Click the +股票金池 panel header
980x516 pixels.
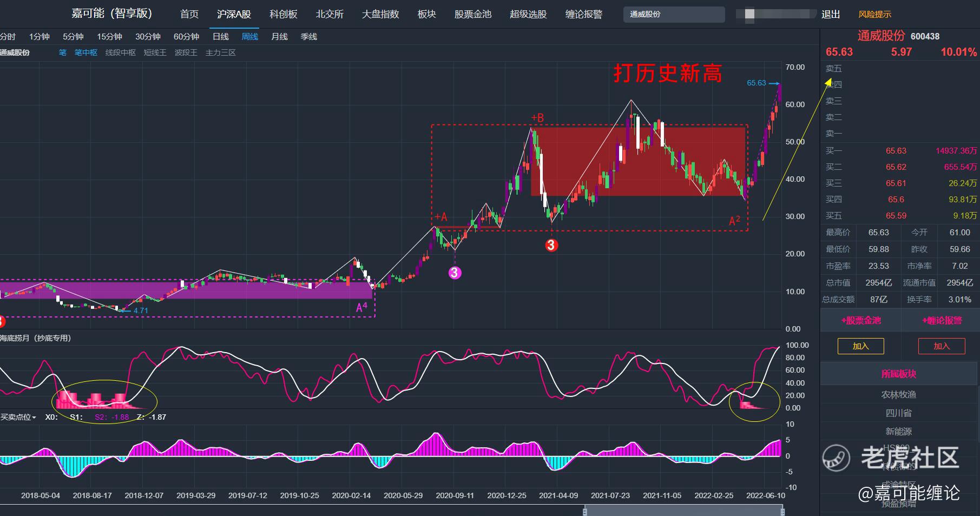coord(861,321)
